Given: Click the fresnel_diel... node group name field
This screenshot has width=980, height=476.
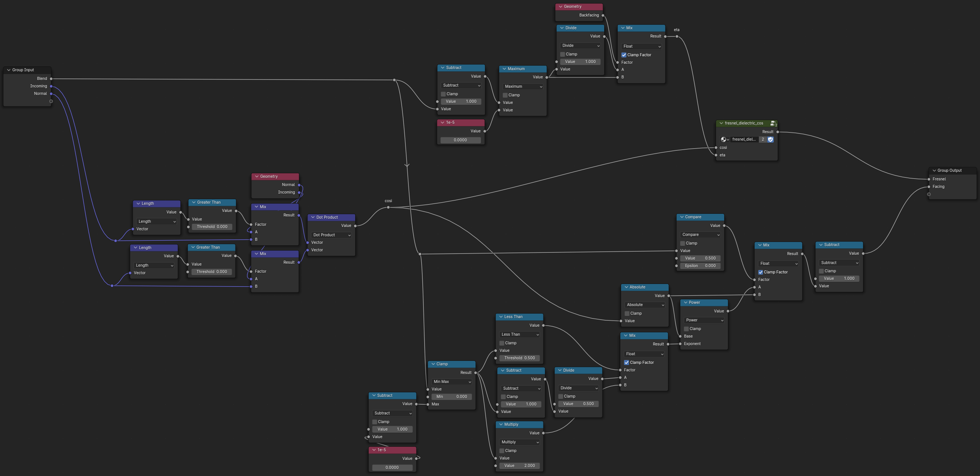Looking at the screenshot, I should [744, 140].
